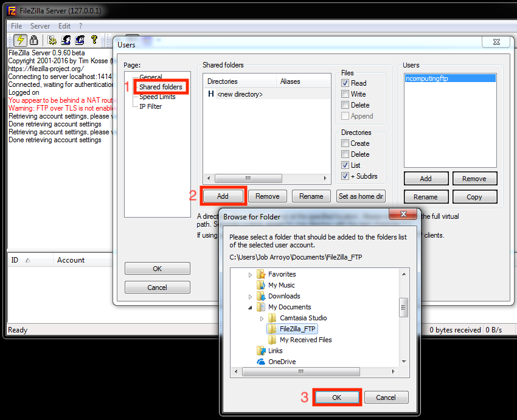The image size is (517, 420).
Task: Expand the Camtasia Studio tree node
Action: coord(262,318)
